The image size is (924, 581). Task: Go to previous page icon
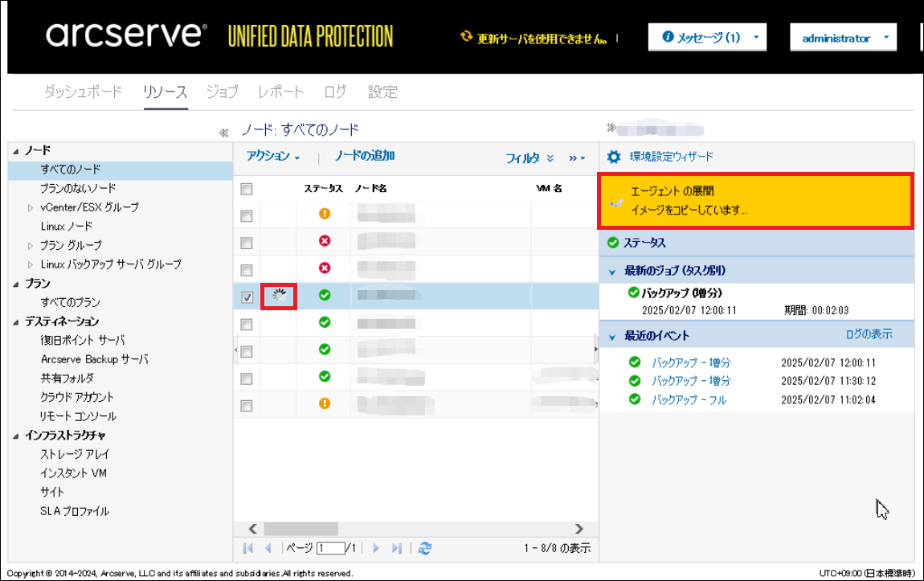pos(268,549)
